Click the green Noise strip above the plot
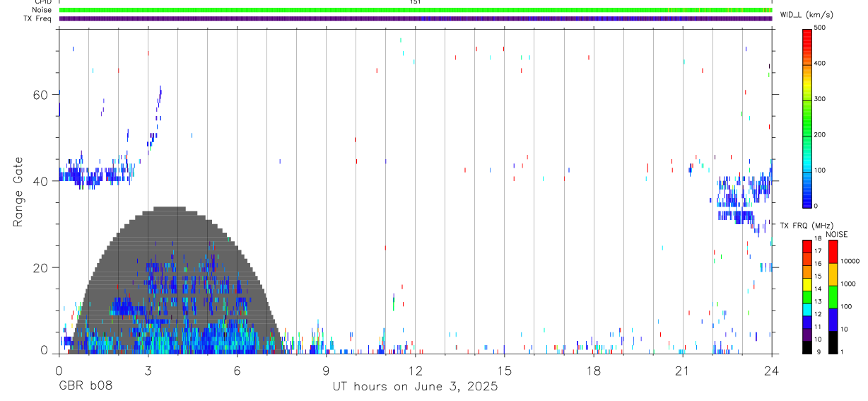This screenshot has height=401, width=868. tap(416, 11)
